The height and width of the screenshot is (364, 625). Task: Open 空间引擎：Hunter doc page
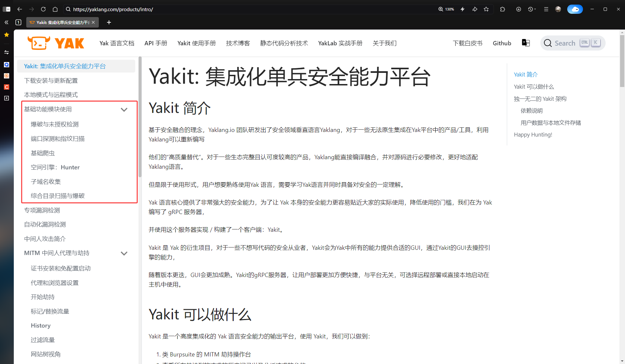(55, 167)
